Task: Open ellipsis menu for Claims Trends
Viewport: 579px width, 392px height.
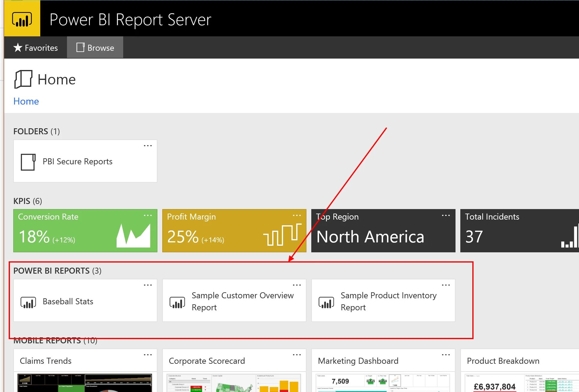Action: coord(148,355)
